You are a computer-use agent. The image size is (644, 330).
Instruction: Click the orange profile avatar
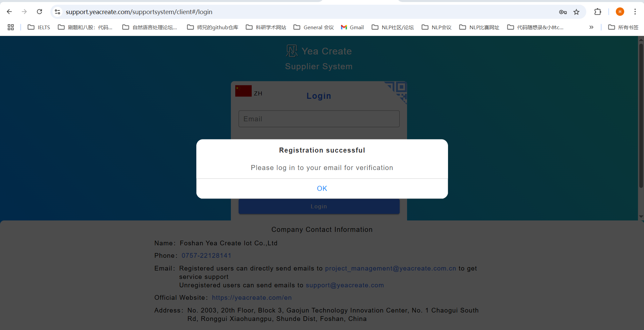(x=620, y=12)
